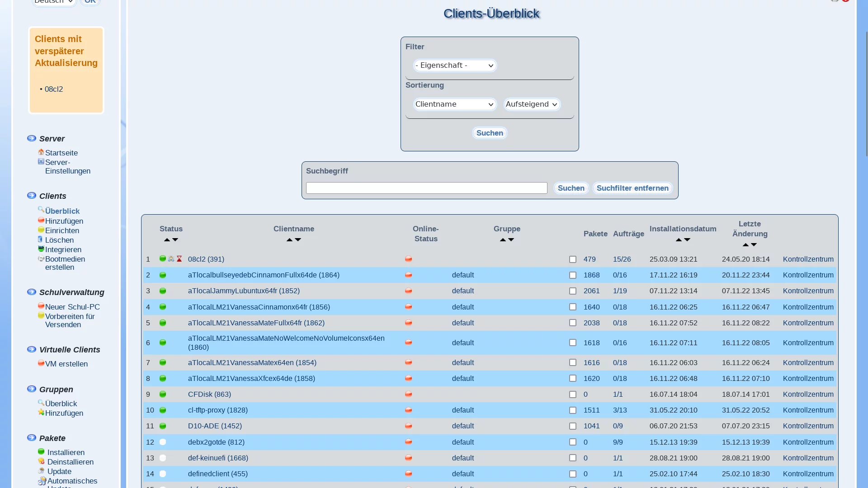Click the Gruppen Hinzufügen star icon

pos(41,412)
